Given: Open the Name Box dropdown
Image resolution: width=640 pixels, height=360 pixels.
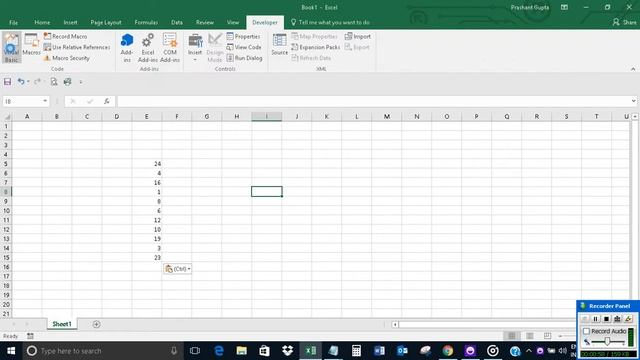Looking at the screenshot, I should click(45, 101).
